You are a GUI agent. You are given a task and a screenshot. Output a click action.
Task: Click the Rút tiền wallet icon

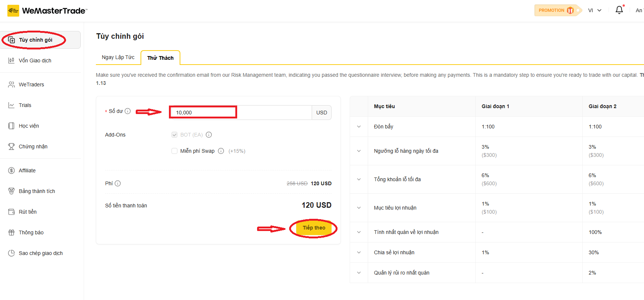tap(11, 212)
